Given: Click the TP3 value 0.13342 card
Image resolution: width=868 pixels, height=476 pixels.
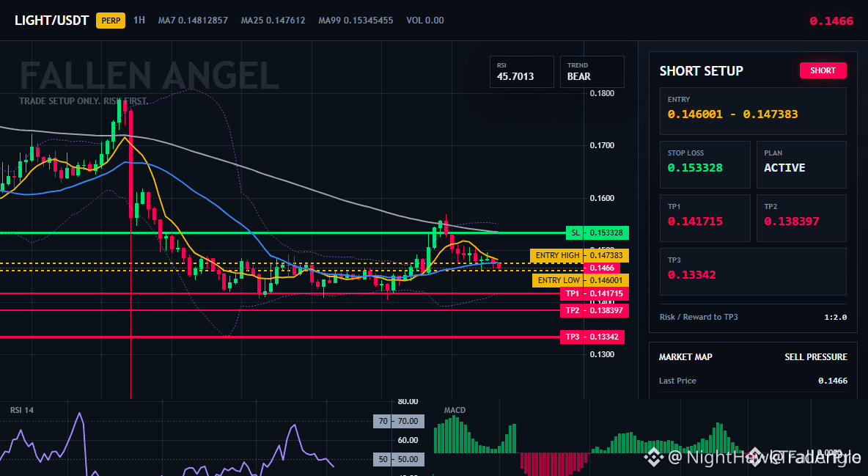Looking at the screenshot, I should point(753,271).
